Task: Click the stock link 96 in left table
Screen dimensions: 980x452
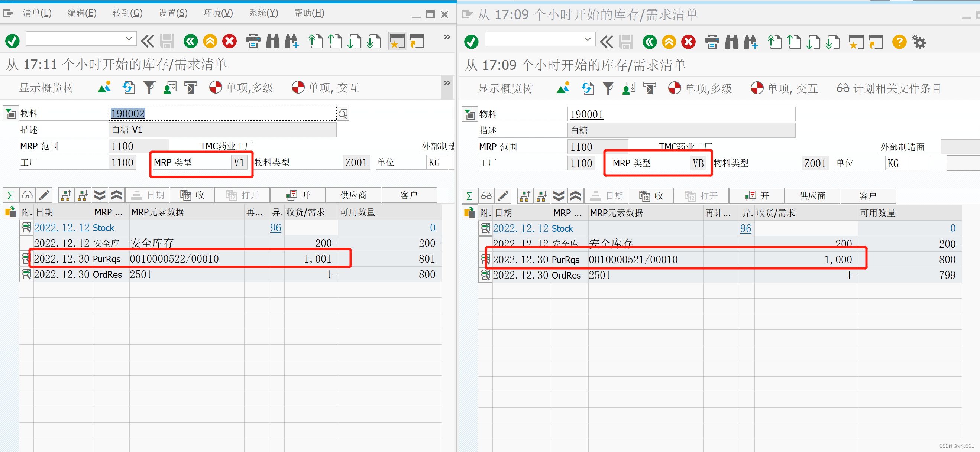Action: pos(276,228)
